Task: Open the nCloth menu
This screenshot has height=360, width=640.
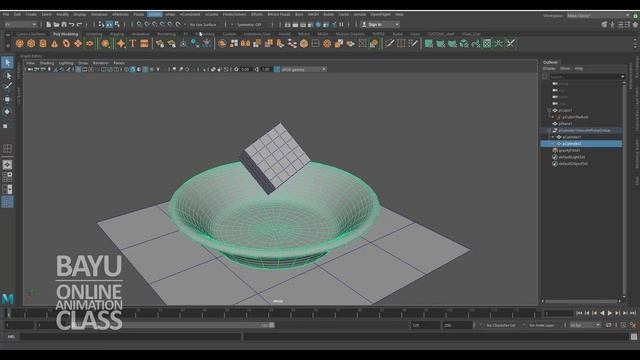Action: pyautogui.click(x=154, y=14)
